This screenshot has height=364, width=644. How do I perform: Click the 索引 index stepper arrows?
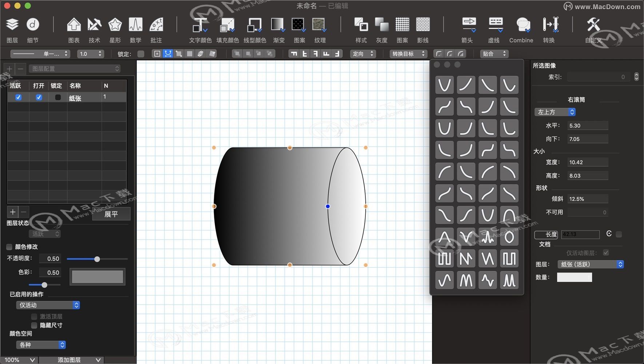[x=636, y=77]
